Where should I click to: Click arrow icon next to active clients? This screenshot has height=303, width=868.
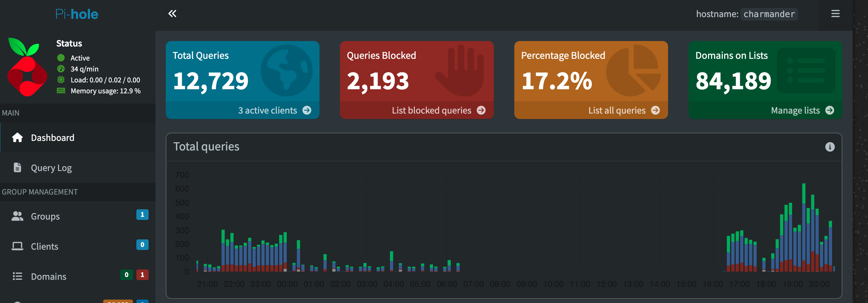coord(307,110)
